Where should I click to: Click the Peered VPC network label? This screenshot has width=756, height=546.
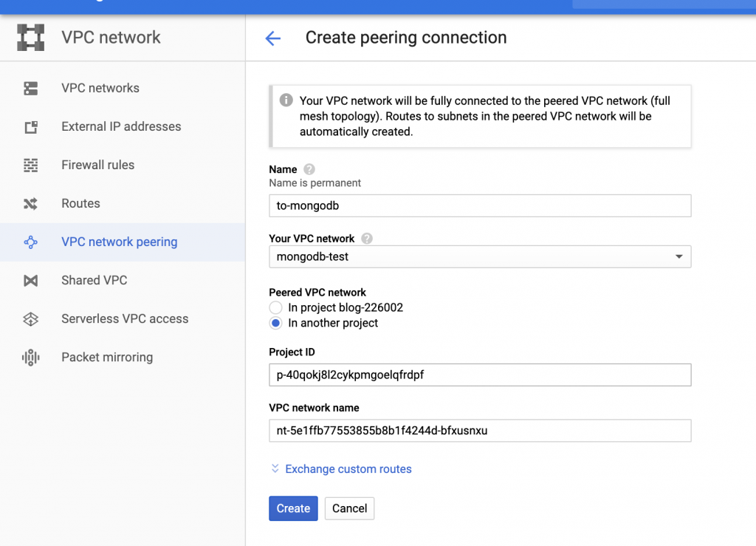click(317, 293)
